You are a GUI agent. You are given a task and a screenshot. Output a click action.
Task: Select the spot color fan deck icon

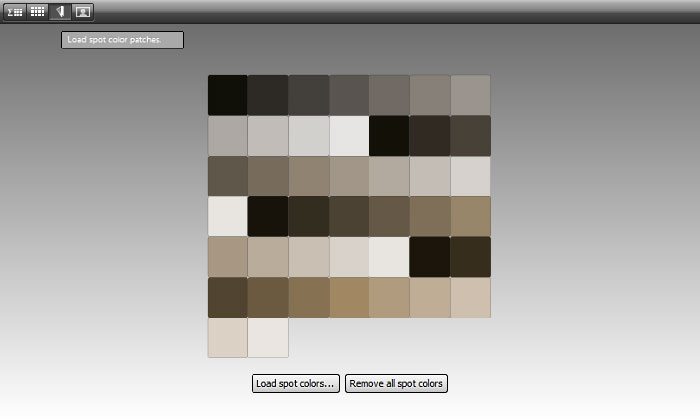60,12
